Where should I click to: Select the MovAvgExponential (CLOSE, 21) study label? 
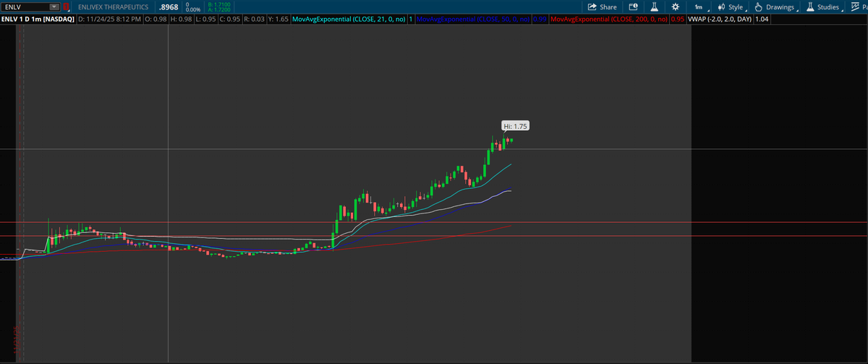[x=349, y=18]
